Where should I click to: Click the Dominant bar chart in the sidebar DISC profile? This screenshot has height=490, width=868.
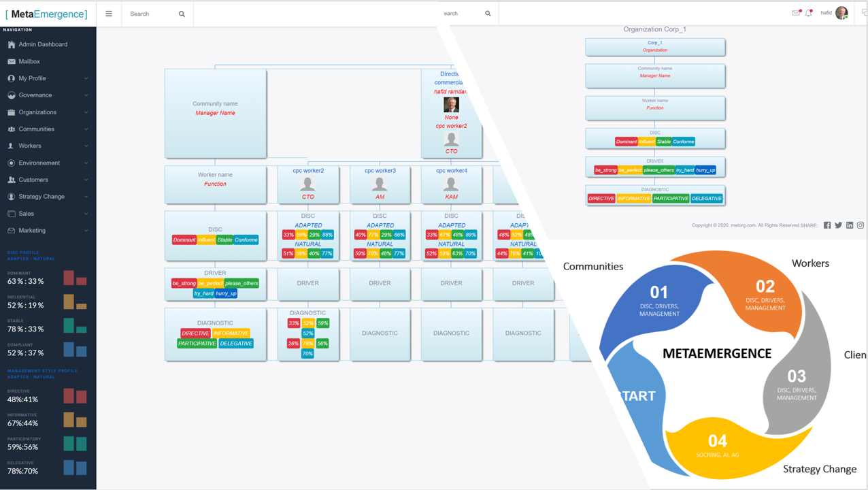click(x=75, y=278)
